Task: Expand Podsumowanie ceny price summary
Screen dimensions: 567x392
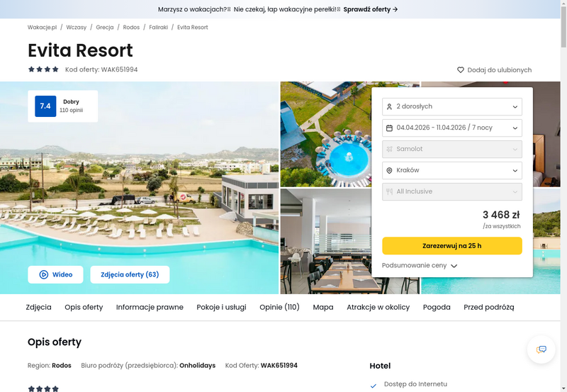Action: pyautogui.click(x=420, y=265)
